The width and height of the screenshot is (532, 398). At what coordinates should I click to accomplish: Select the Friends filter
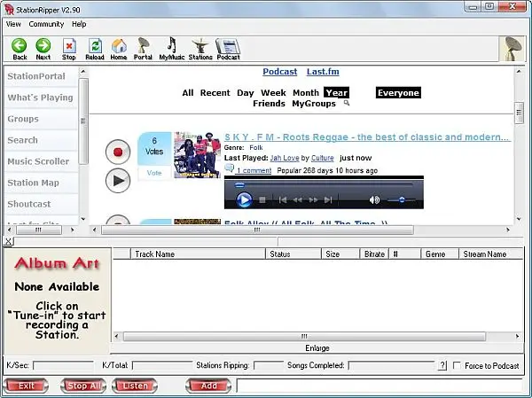(x=269, y=104)
